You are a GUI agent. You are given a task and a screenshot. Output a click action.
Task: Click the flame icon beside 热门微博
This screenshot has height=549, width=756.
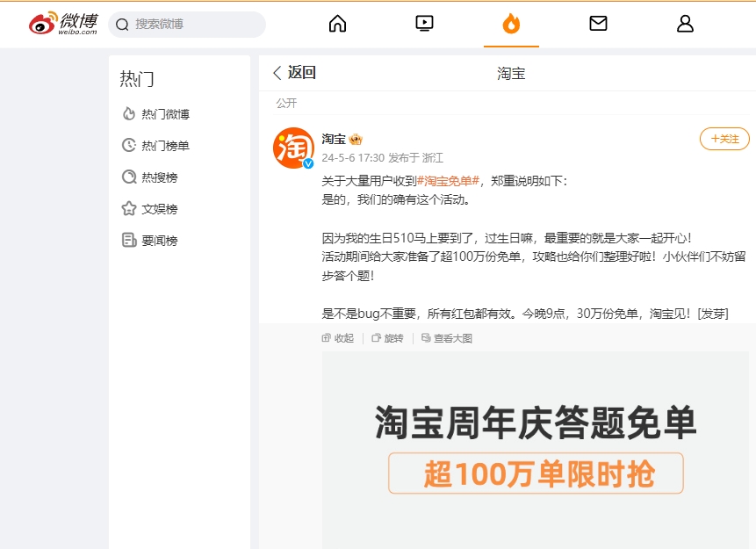pos(129,113)
